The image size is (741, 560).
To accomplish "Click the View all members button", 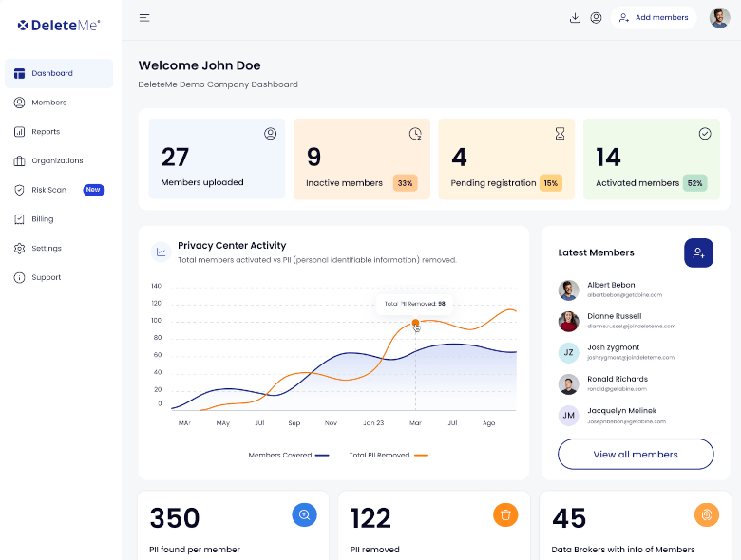I will click(x=636, y=455).
